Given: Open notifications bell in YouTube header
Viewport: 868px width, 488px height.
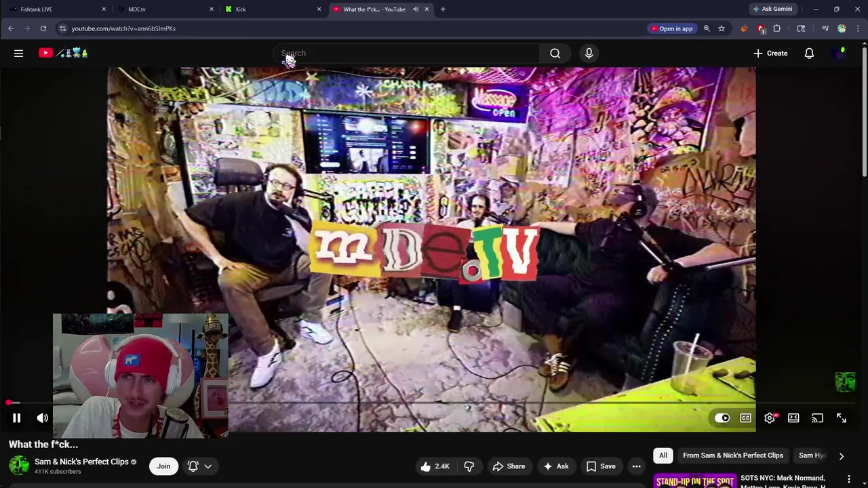Looking at the screenshot, I should (809, 53).
